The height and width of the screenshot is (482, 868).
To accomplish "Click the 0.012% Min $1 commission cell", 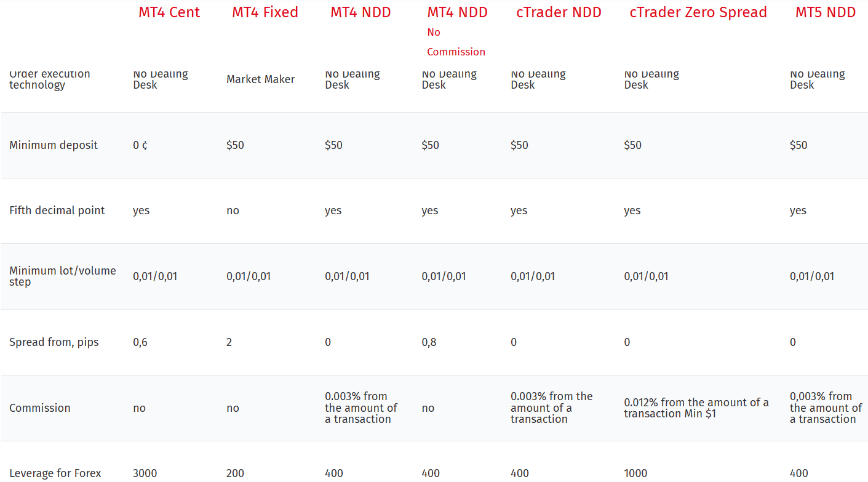I will pyautogui.click(x=696, y=408).
